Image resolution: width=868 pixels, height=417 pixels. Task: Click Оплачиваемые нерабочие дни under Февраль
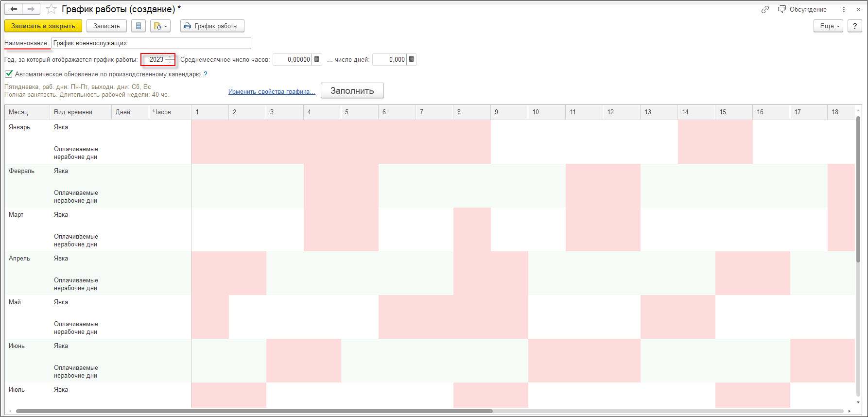click(x=76, y=196)
